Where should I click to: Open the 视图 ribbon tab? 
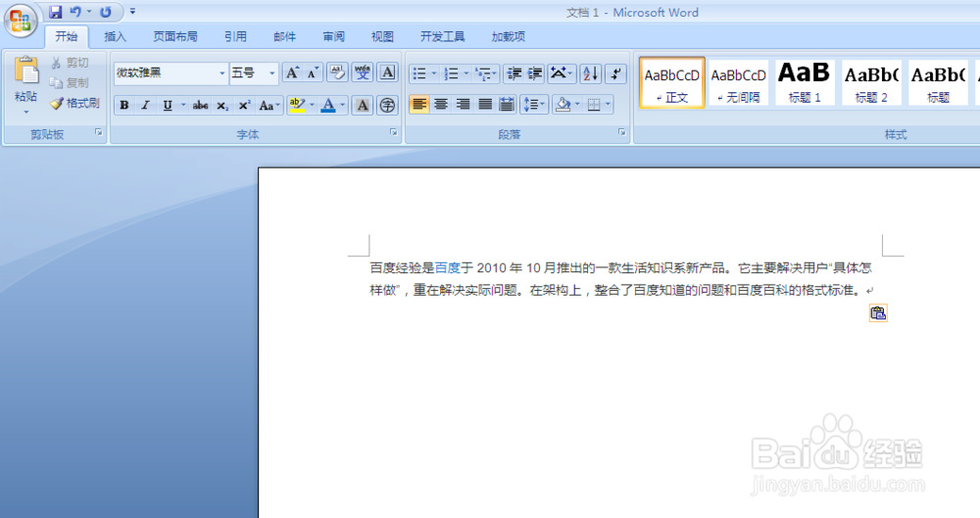[x=382, y=37]
